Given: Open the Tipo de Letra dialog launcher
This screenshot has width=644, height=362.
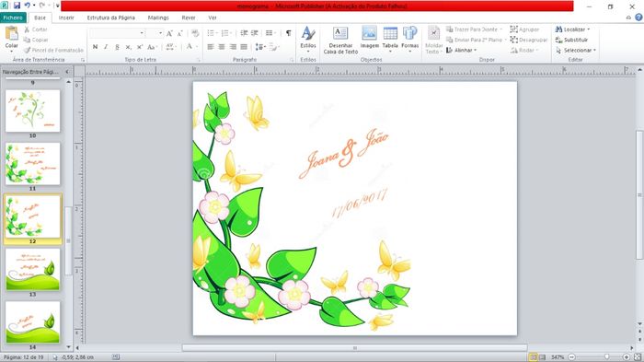Looking at the screenshot, I should [199, 60].
